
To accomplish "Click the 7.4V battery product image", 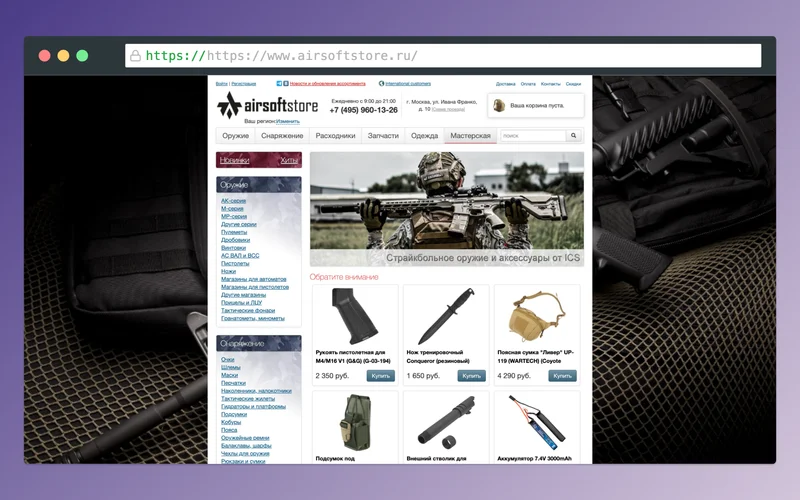I will coord(537,422).
